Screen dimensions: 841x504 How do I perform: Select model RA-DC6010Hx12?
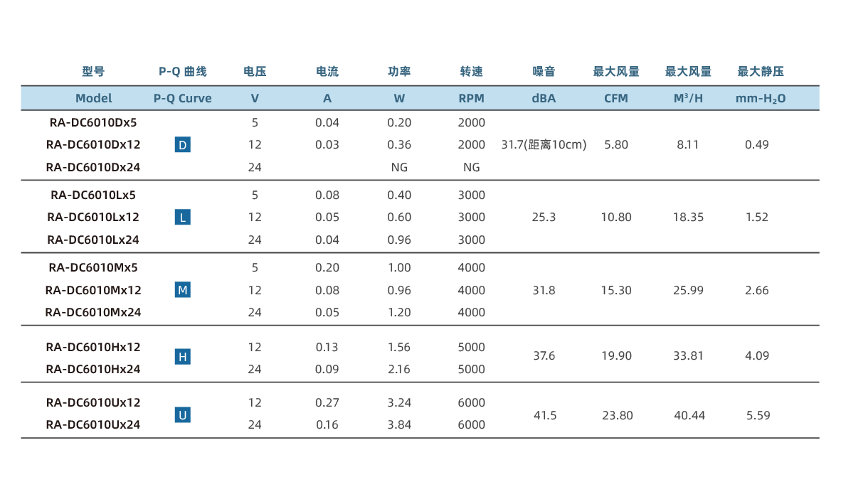point(93,347)
